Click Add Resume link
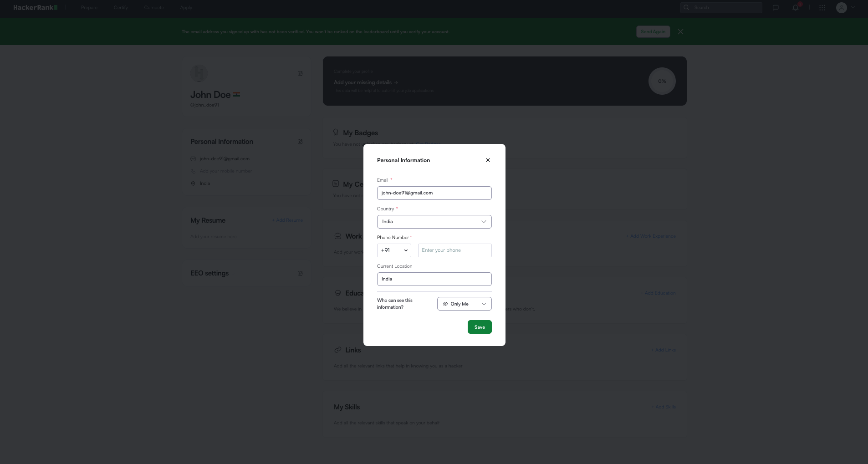The image size is (868, 464). pos(288,220)
